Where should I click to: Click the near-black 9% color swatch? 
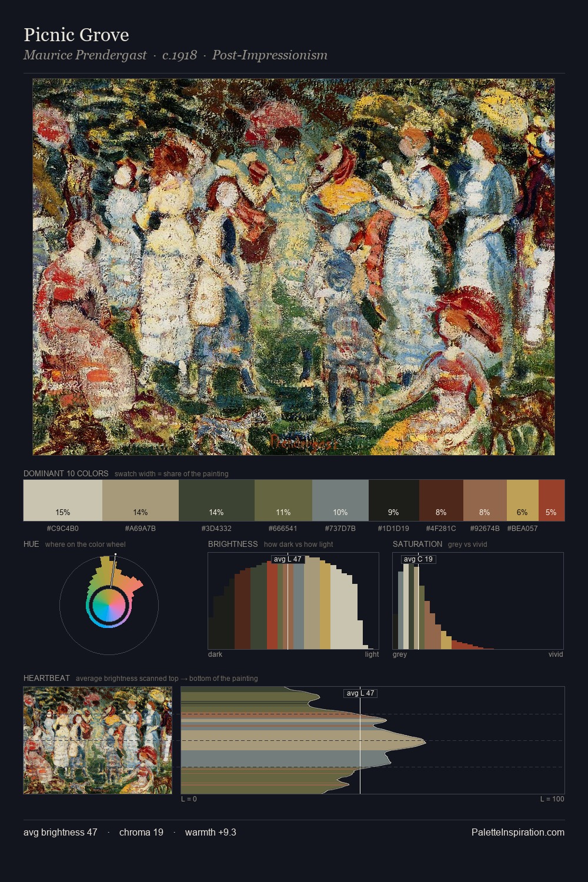394,500
